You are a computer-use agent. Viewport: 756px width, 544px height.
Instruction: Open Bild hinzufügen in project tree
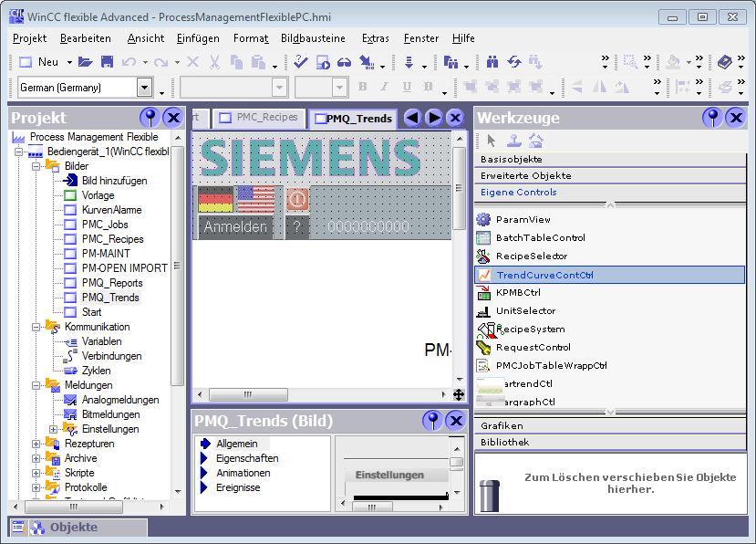[x=114, y=181]
